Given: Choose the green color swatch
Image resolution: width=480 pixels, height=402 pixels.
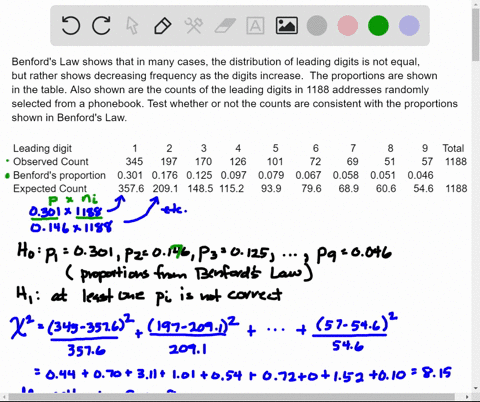Looking at the screenshot, I should click(378, 26).
